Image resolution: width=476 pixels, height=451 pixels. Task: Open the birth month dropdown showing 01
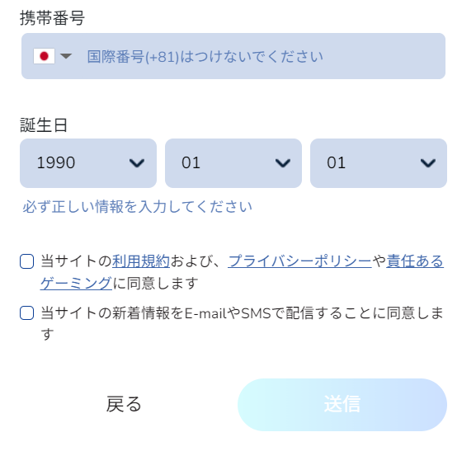click(233, 163)
